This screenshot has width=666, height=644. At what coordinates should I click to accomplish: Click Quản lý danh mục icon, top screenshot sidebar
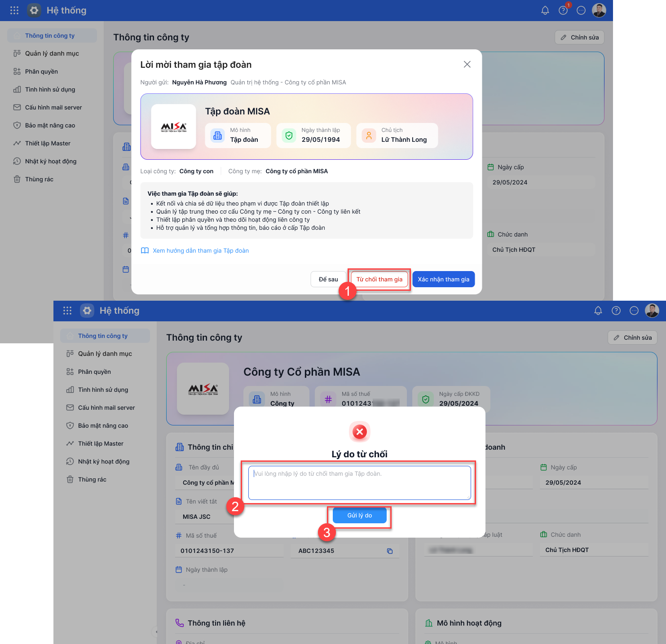[17, 53]
